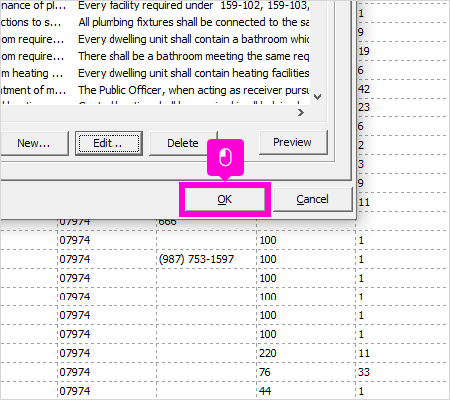The width and height of the screenshot is (450, 400).
Task: Select row 'Every dwelling unit shall contain a bathroom'
Action: [155, 39]
